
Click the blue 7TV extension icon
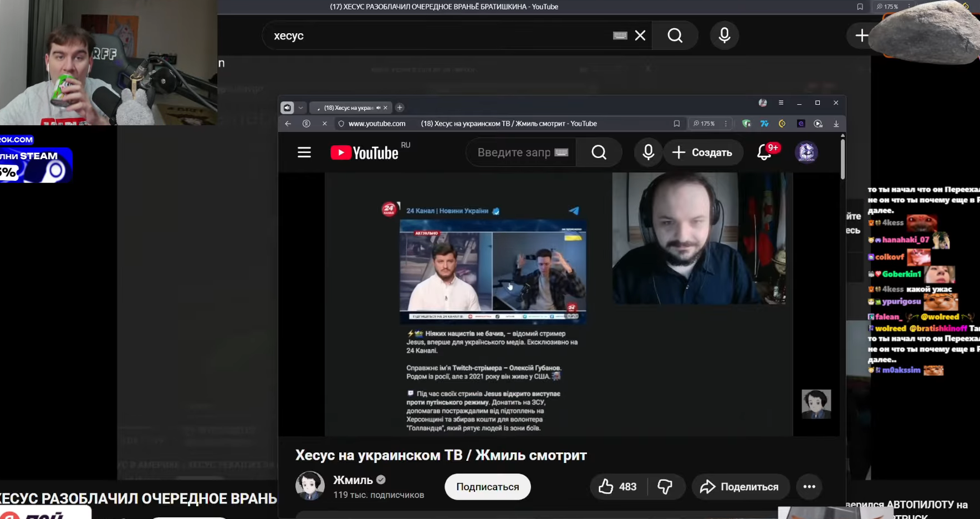(764, 124)
